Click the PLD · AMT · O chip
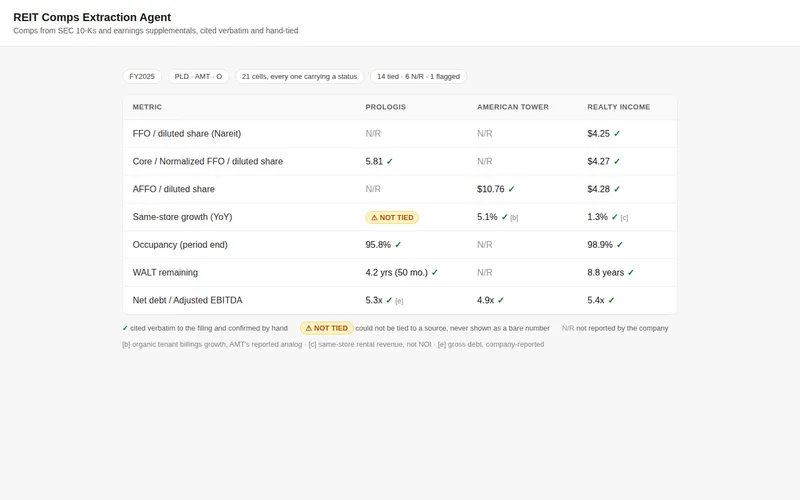Viewport: 800px width, 500px height. click(198, 77)
